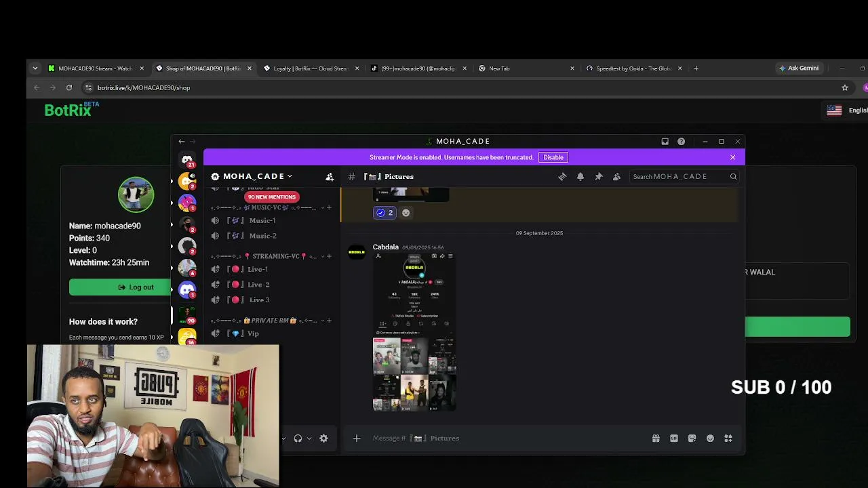Switch to the TikTok mohacade90 tab
The height and width of the screenshot is (488, 868).
pyautogui.click(x=418, y=68)
